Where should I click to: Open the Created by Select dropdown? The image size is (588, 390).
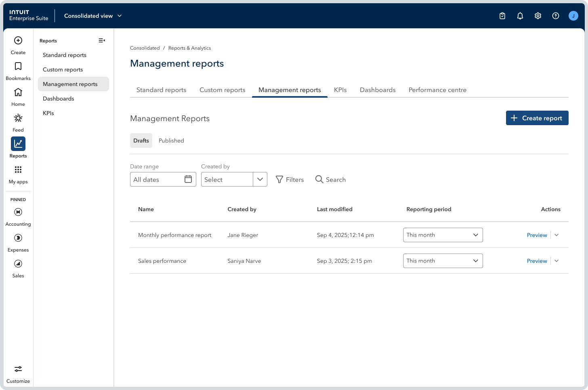[x=234, y=179]
